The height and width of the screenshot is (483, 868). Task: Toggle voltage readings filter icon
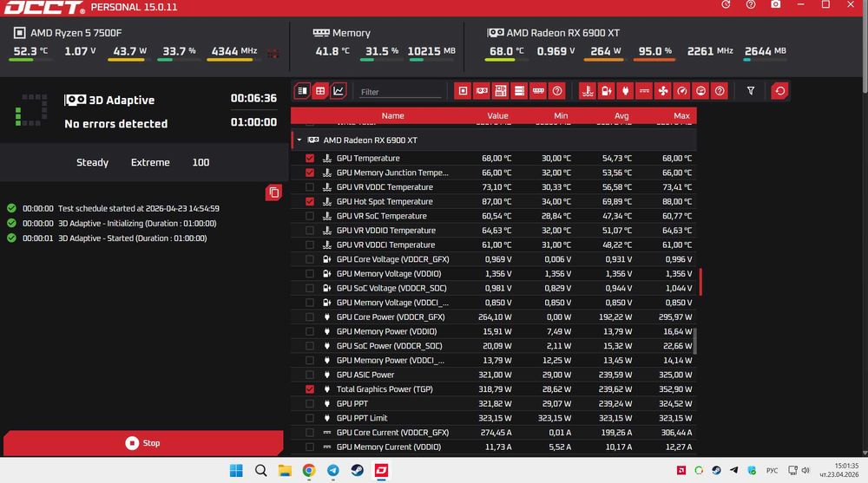click(x=606, y=91)
